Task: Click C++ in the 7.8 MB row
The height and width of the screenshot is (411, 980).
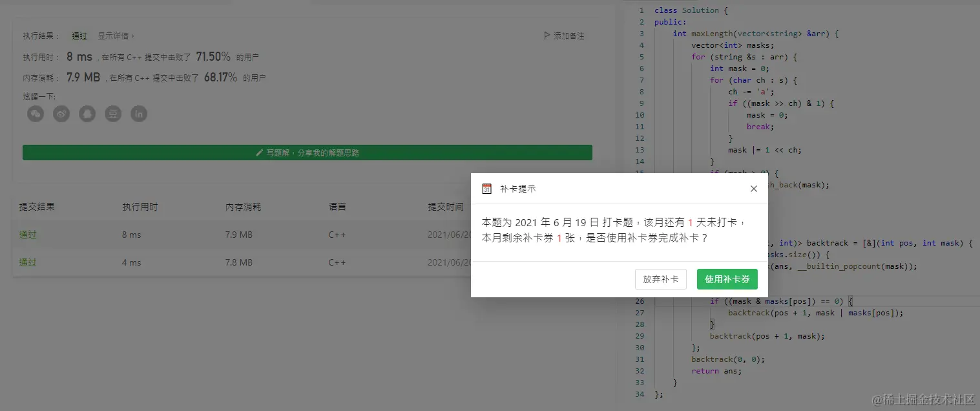Action: (337, 262)
